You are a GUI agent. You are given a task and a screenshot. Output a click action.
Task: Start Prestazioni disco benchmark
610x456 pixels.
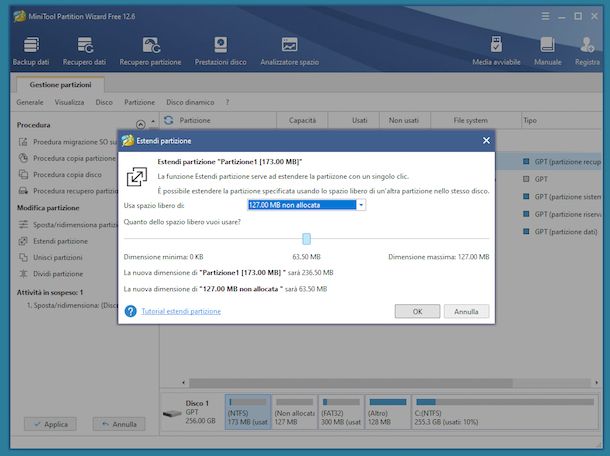pyautogui.click(x=221, y=51)
